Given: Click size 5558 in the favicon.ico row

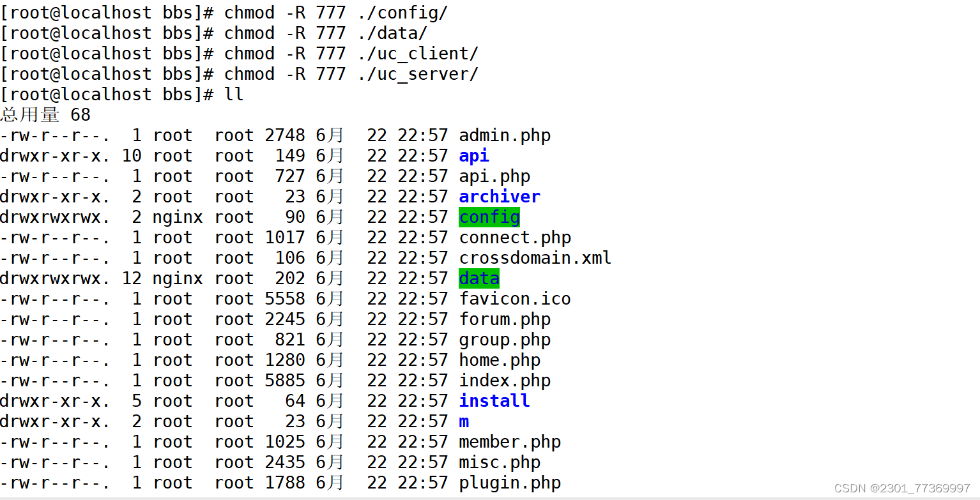Looking at the screenshot, I should point(285,299).
